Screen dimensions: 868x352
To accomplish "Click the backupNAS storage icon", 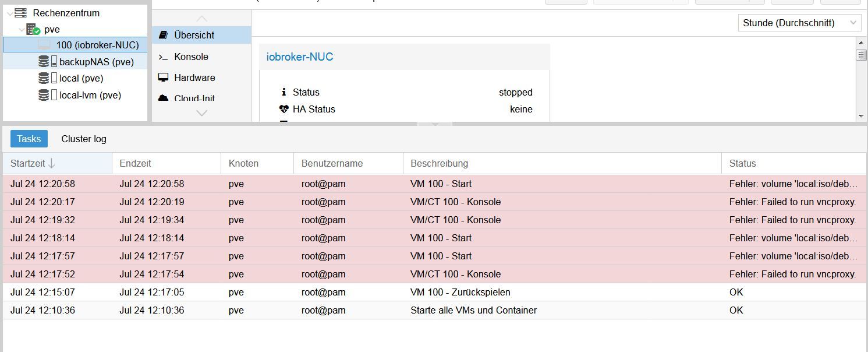I will click(x=47, y=62).
